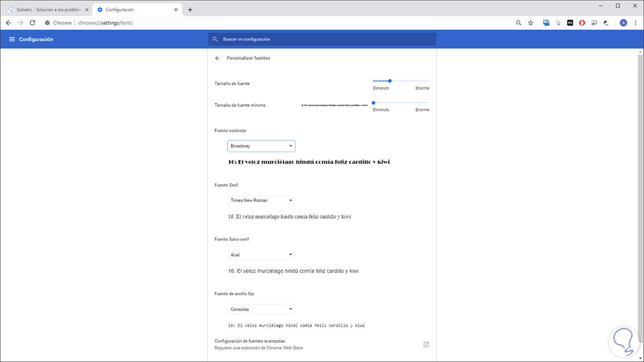Image resolution: width=644 pixels, height=362 pixels.
Task: Click the Fuente de ancho fijo label
Action: (236, 294)
